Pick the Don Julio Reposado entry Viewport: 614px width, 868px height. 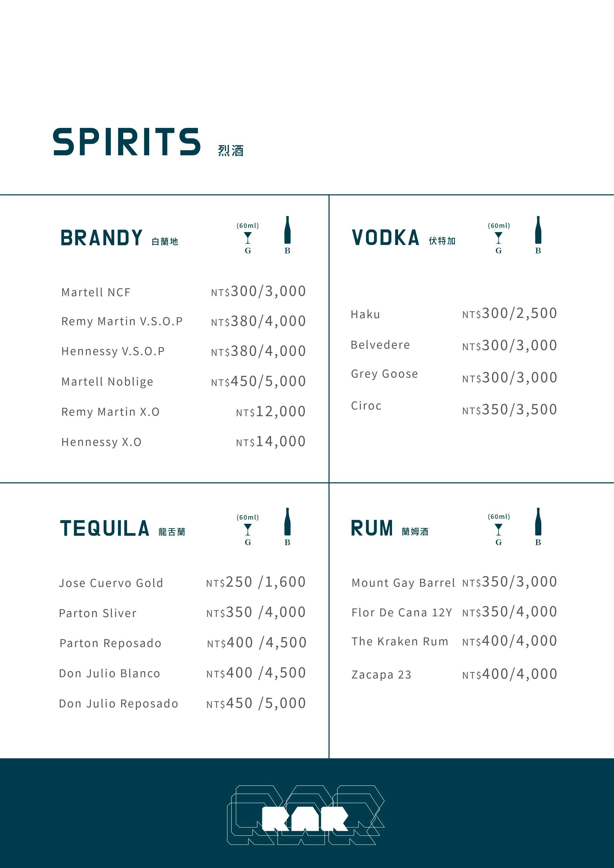coord(118,703)
